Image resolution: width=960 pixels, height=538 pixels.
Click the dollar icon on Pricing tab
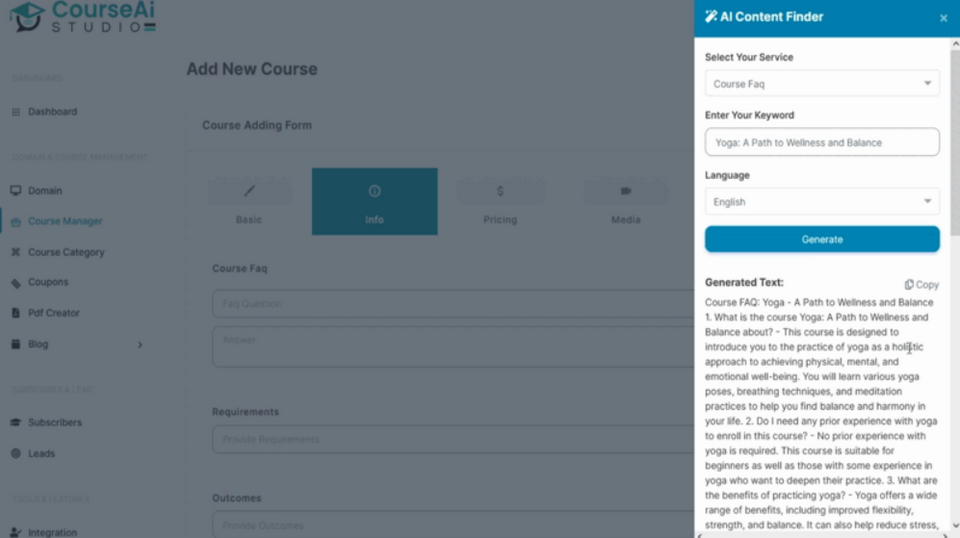(x=500, y=191)
